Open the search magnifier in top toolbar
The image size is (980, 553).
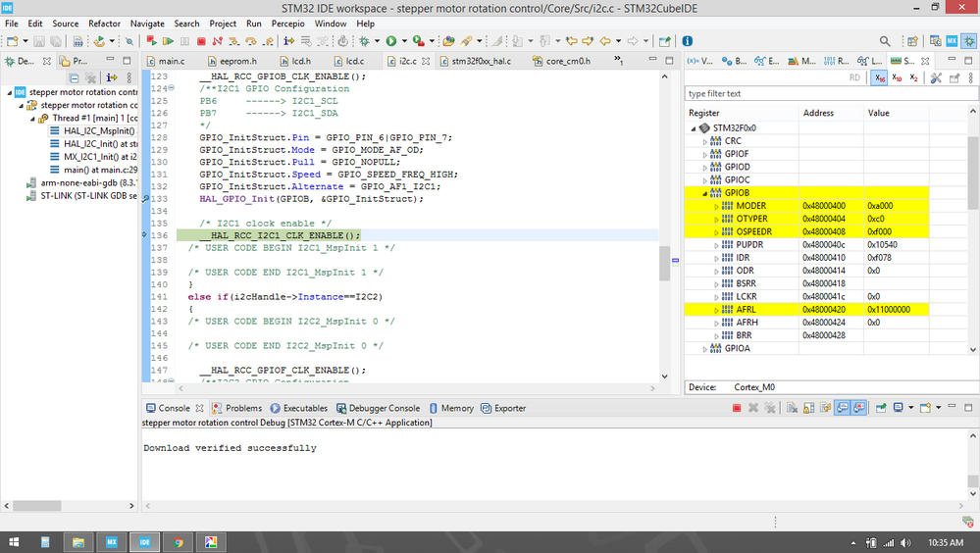coord(885,41)
